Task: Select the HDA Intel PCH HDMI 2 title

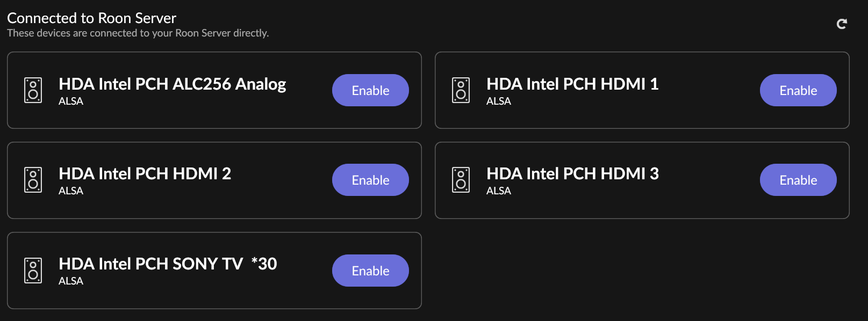Action: click(x=145, y=173)
